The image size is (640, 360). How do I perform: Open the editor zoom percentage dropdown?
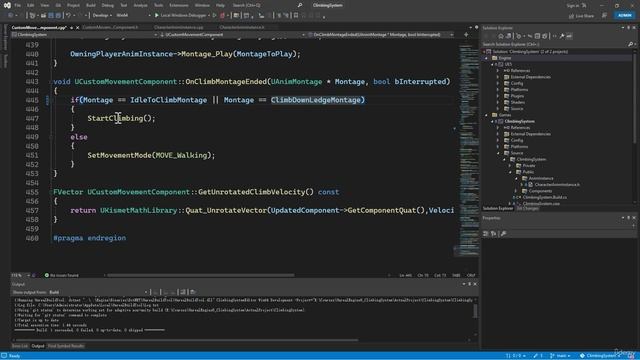(20, 276)
